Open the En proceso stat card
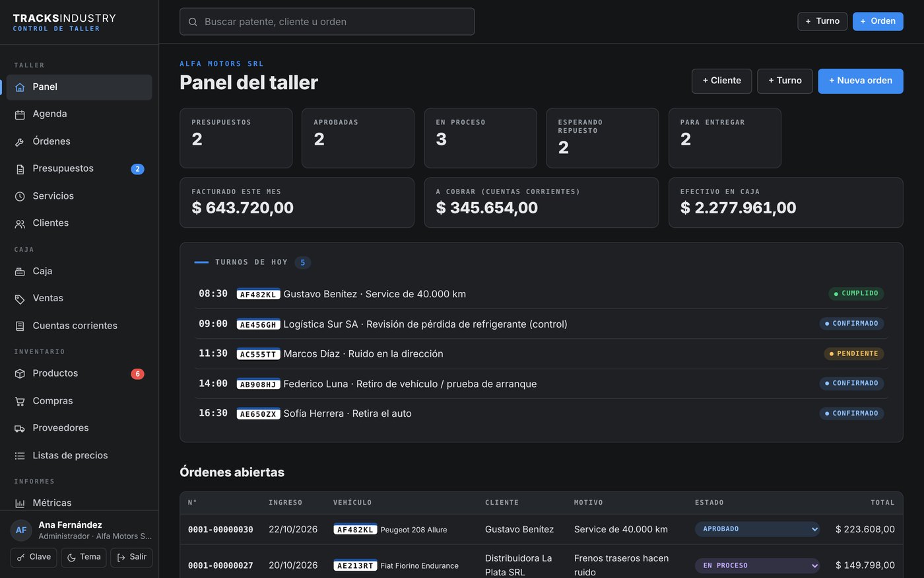 coord(480,138)
